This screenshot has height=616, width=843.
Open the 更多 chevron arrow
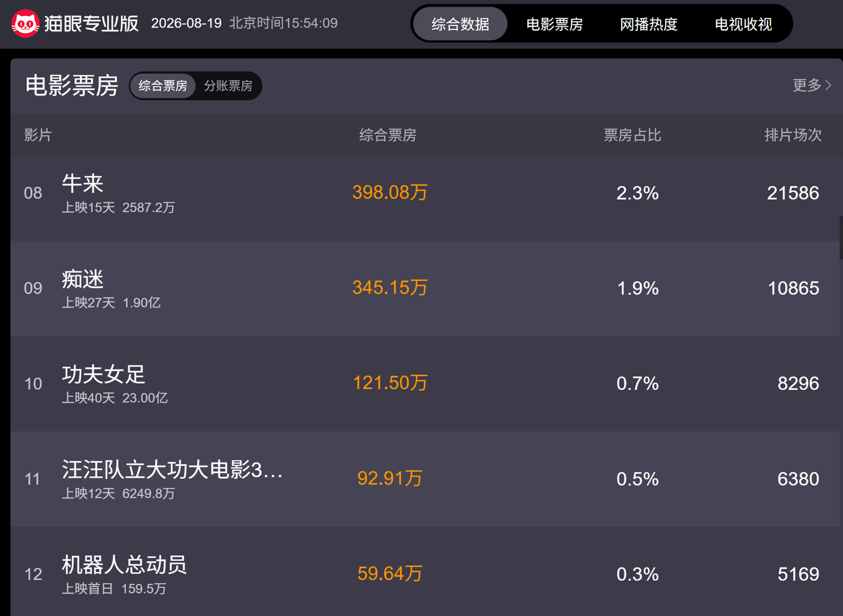click(x=828, y=85)
